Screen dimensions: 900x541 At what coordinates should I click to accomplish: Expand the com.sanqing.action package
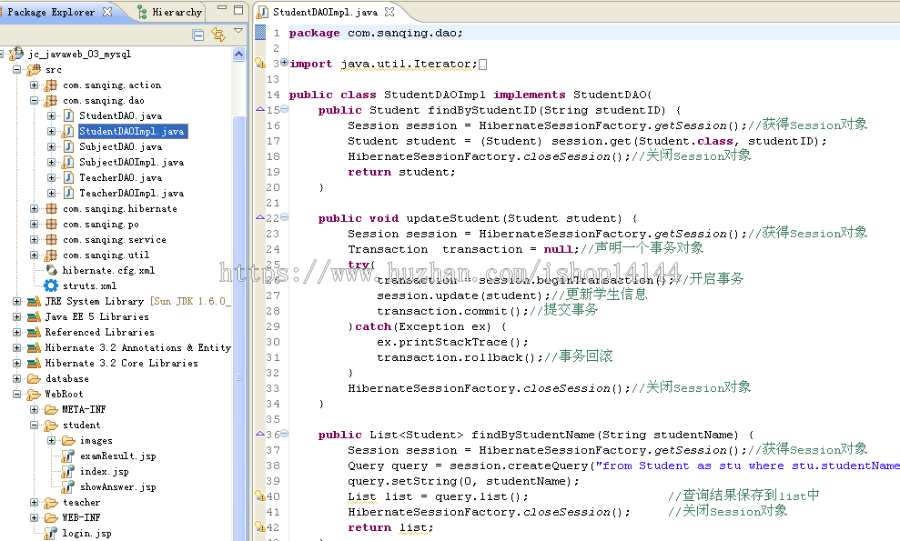pyautogui.click(x=34, y=85)
